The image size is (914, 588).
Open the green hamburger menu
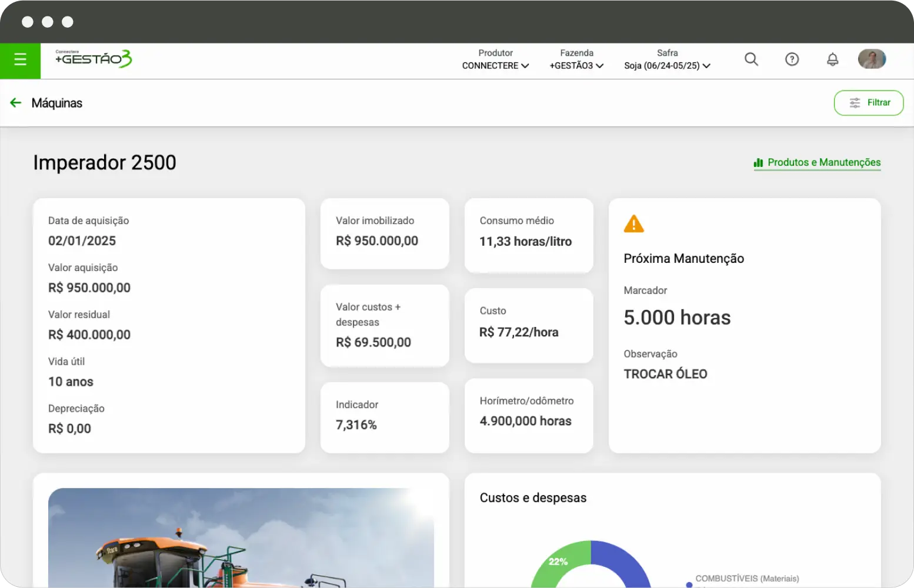(x=20, y=60)
